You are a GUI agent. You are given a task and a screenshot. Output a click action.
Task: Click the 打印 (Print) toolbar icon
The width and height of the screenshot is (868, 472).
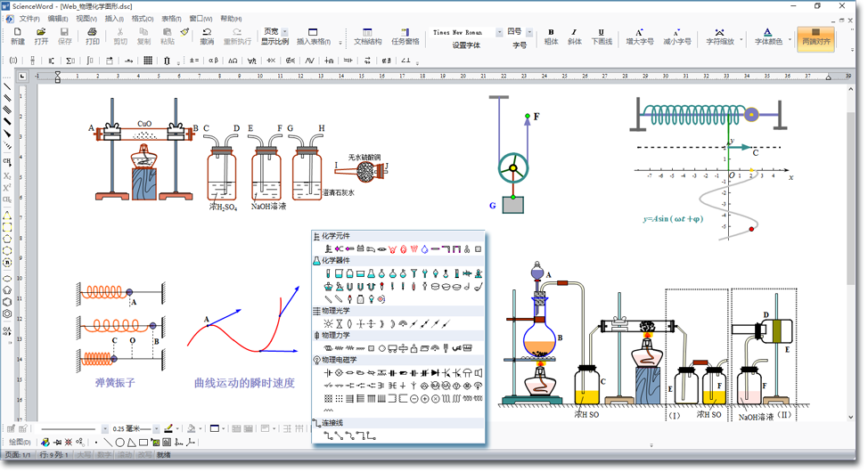tap(93, 36)
